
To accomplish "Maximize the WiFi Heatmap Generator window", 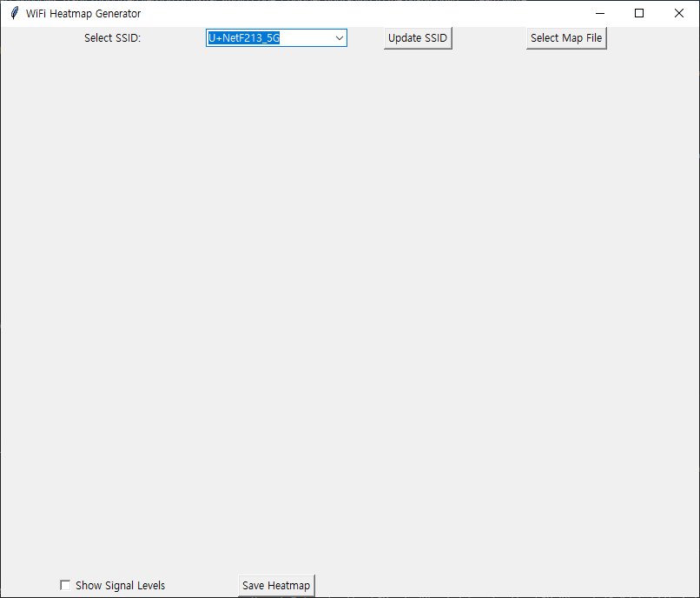I will [x=639, y=13].
